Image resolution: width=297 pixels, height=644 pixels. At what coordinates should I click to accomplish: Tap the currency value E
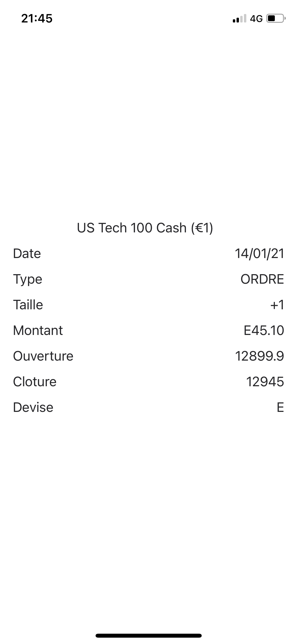click(280, 407)
